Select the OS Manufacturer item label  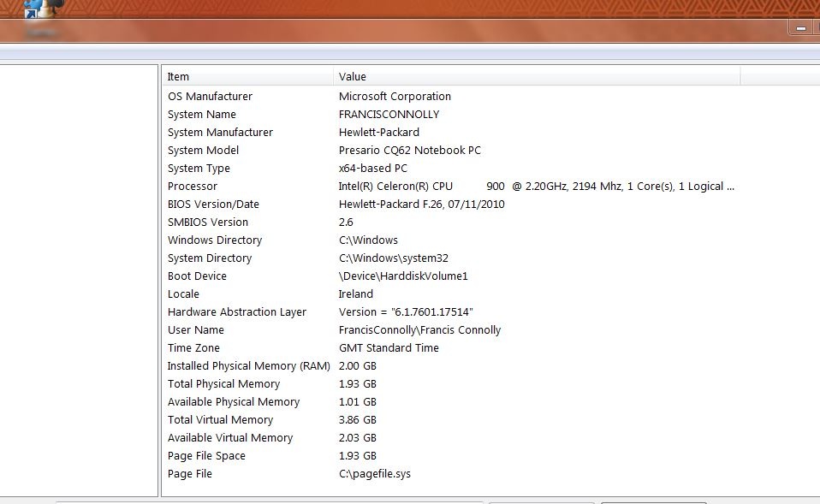click(x=210, y=96)
